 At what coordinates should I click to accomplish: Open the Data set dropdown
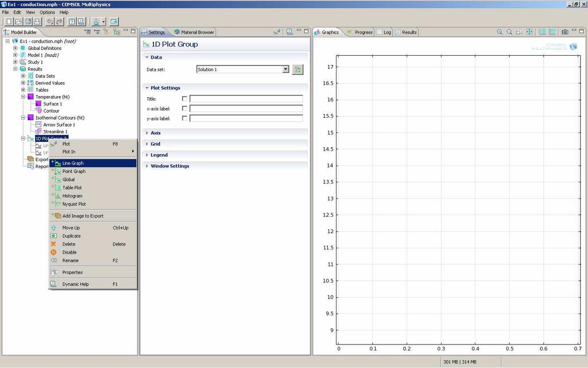click(286, 69)
